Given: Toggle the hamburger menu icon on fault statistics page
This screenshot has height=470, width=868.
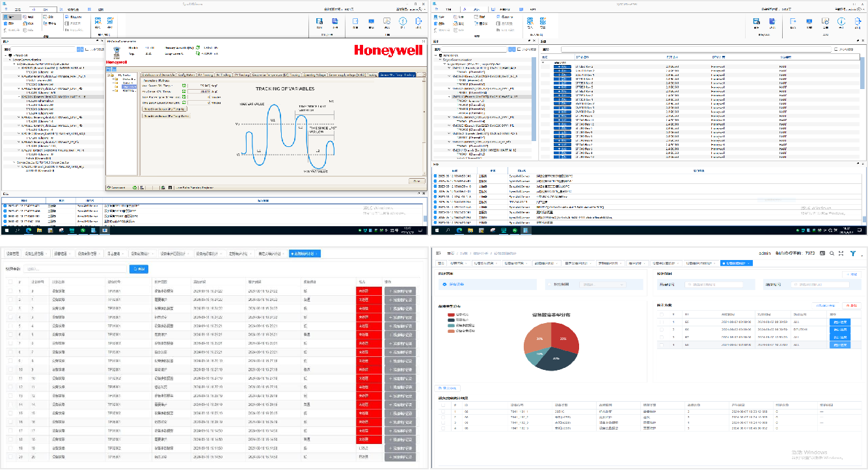Looking at the screenshot, I should pos(438,252).
